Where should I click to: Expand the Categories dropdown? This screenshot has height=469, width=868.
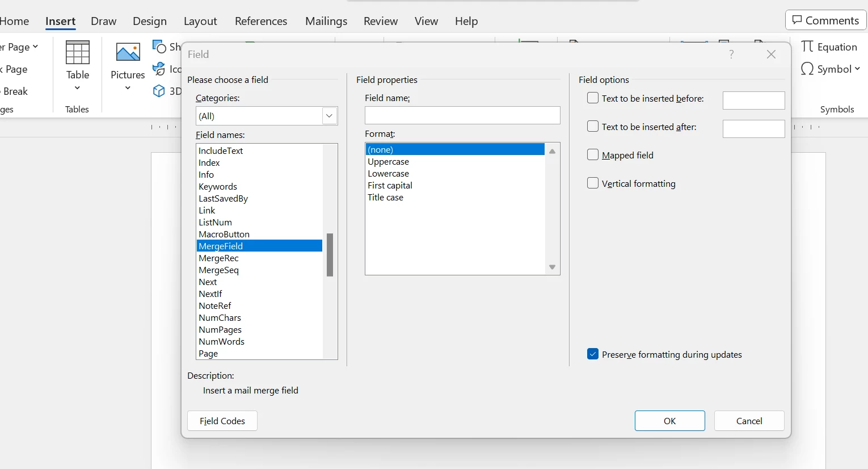[329, 116]
